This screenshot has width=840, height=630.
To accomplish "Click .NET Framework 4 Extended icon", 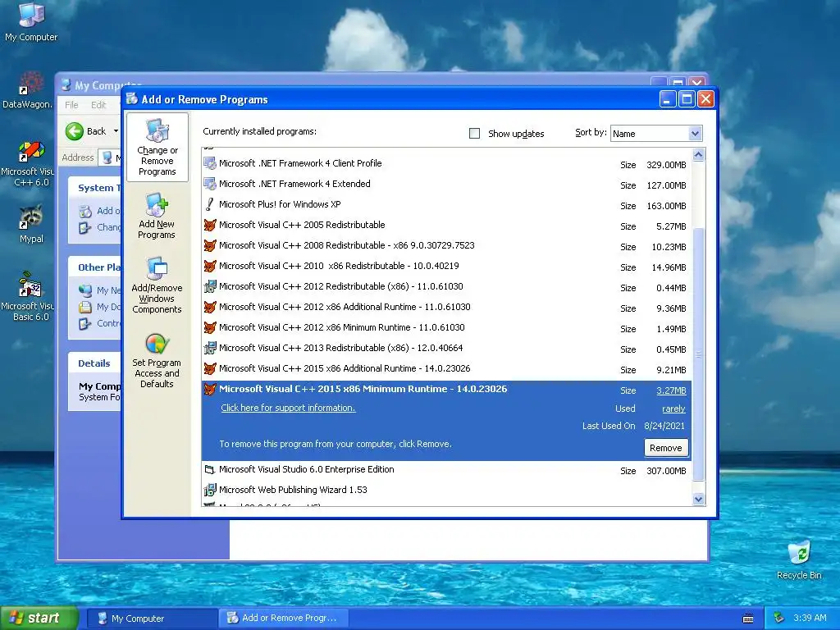I will 210,184.
